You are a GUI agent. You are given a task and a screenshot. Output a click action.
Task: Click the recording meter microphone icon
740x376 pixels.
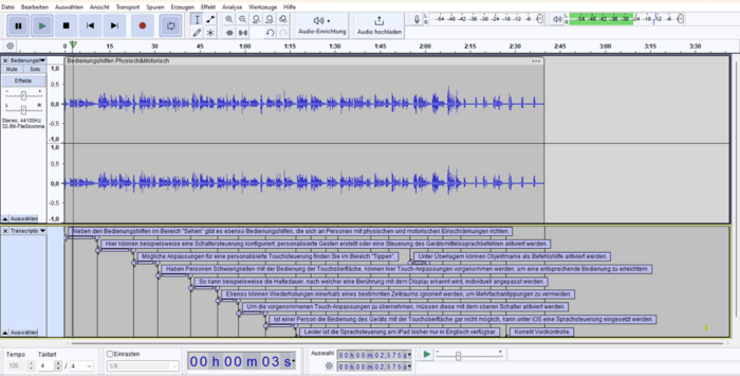(x=417, y=19)
